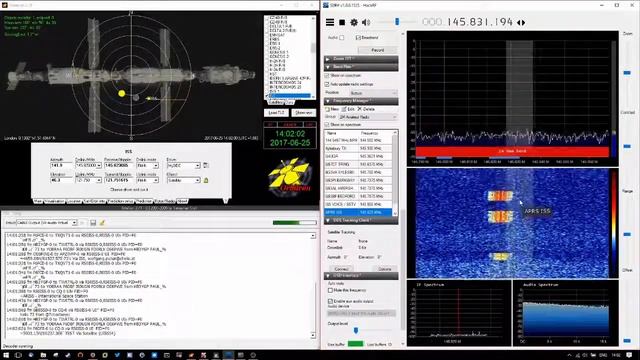Mute audio with the speaker icon
640x360 pixels.
click(366, 22)
